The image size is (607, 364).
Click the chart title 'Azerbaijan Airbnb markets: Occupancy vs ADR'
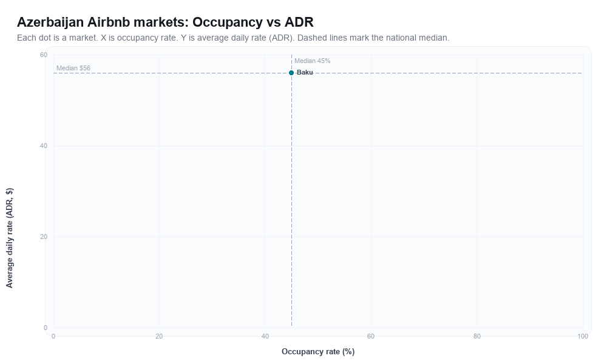point(165,22)
